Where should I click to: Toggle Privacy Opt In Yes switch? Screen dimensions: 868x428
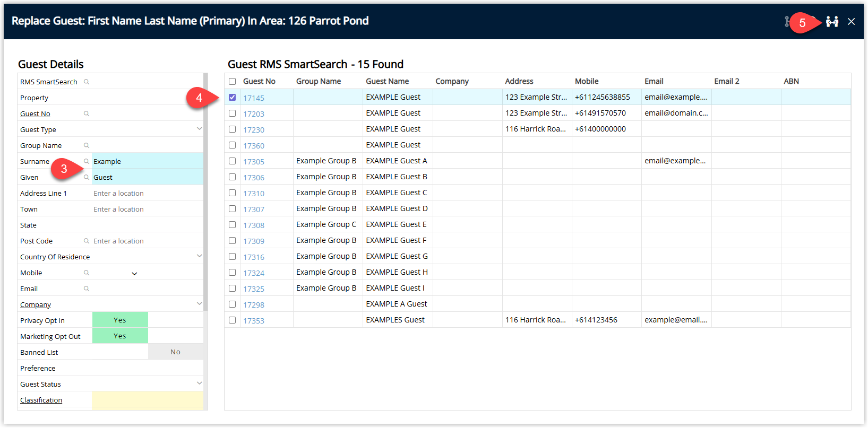(120, 320)
